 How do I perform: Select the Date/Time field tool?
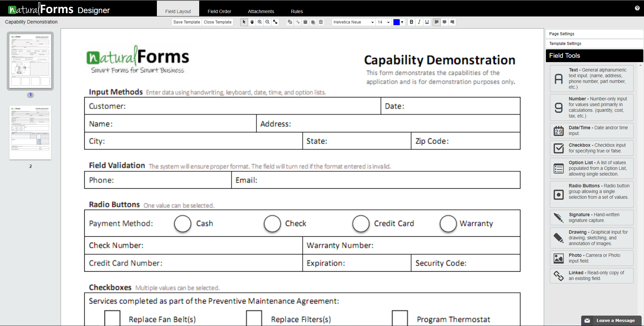592,131
